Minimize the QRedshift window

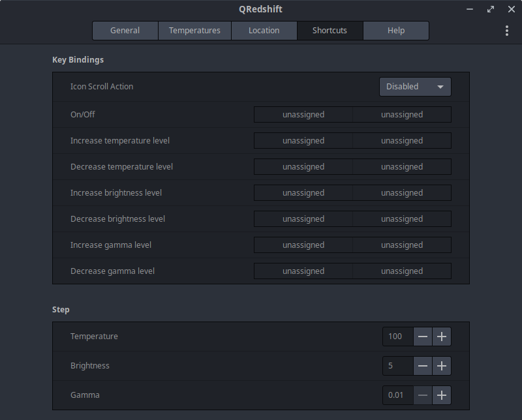[470, 9]
